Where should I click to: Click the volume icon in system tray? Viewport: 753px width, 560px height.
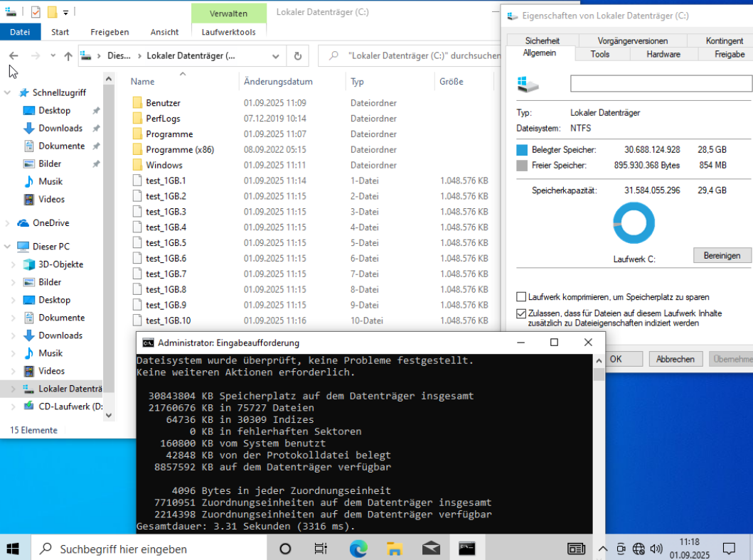[656, 549]
